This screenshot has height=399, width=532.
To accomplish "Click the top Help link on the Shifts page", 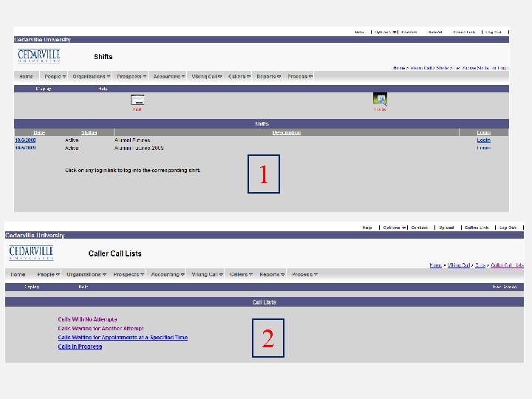I will (359, 32).
